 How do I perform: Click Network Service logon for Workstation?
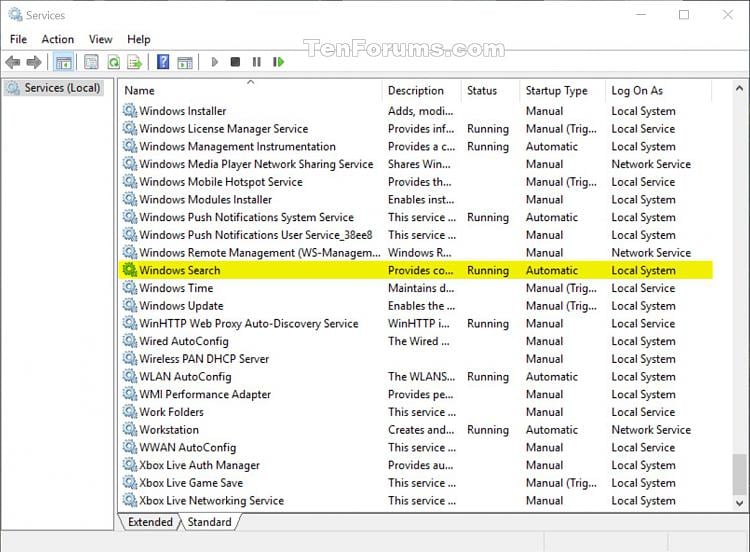[x=651, y=430]
